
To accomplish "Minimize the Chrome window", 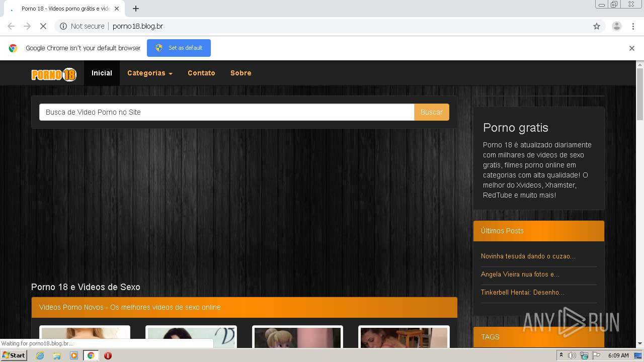I will coord(602,5).
